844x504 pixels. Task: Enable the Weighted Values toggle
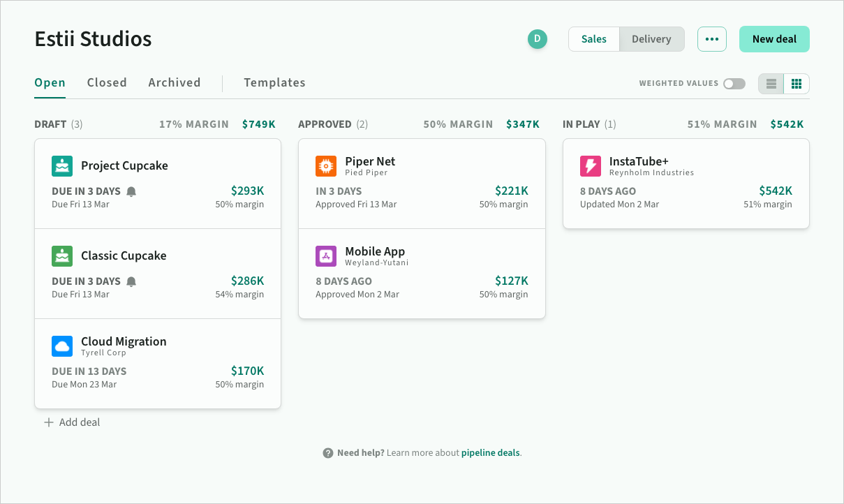[x=734, y=84]
